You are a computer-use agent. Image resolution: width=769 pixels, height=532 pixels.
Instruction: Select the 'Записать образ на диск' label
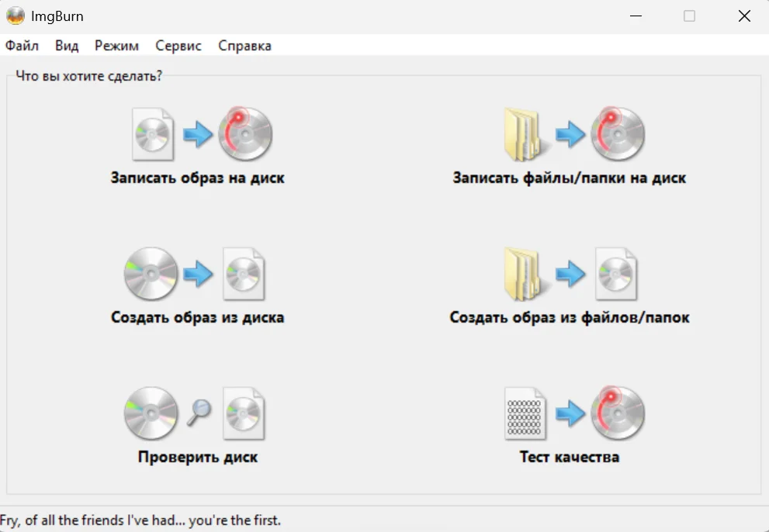[198, 178]
